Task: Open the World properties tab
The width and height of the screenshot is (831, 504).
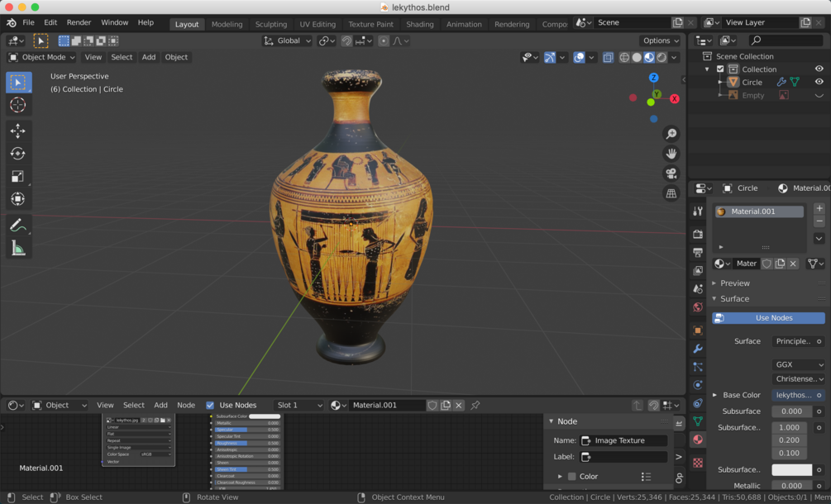Action: (x=697, y=307)
